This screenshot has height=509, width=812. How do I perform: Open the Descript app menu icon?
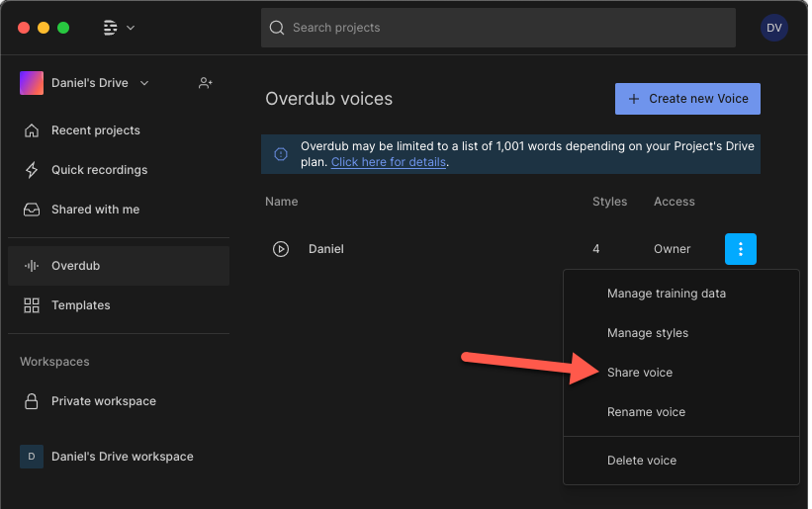(x=111, y=28)
